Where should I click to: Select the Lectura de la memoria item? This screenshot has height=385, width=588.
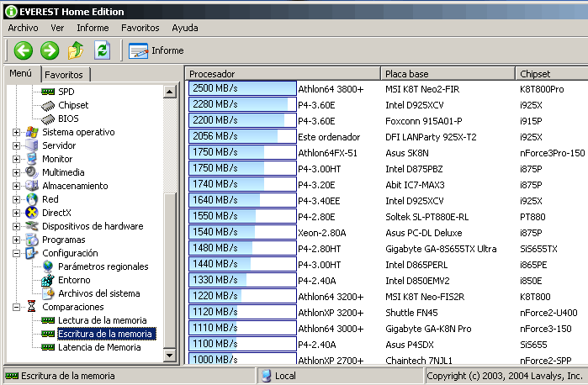(x=103, y=320)
